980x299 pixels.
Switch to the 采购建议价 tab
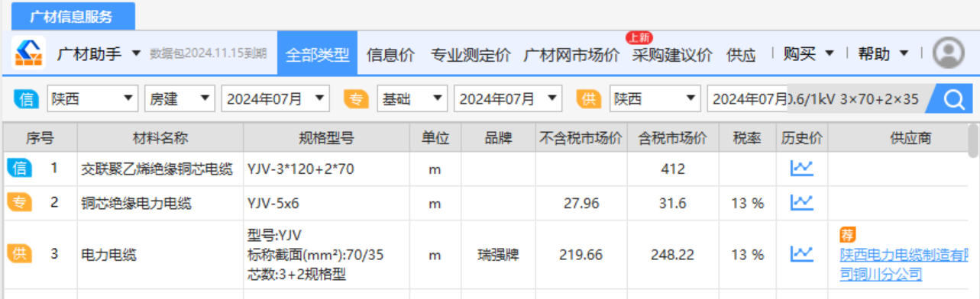pyautogui.click(x=672, y=55)
